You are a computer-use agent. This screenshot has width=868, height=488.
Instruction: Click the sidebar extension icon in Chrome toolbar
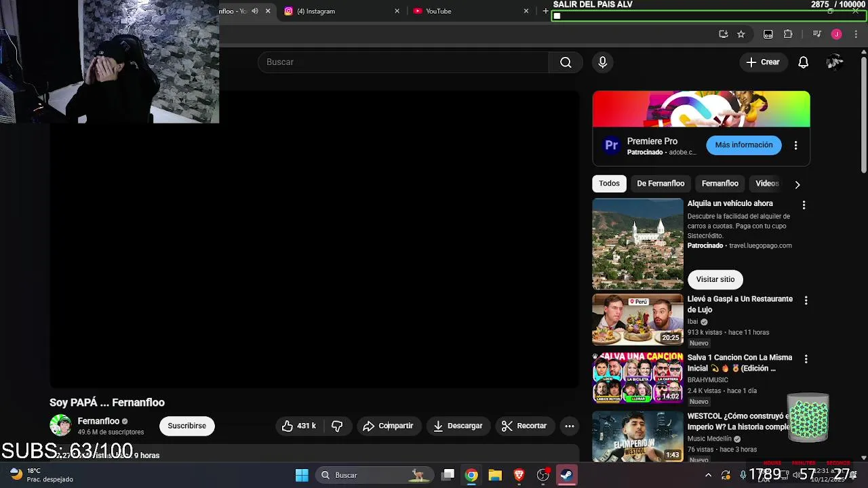768,34
